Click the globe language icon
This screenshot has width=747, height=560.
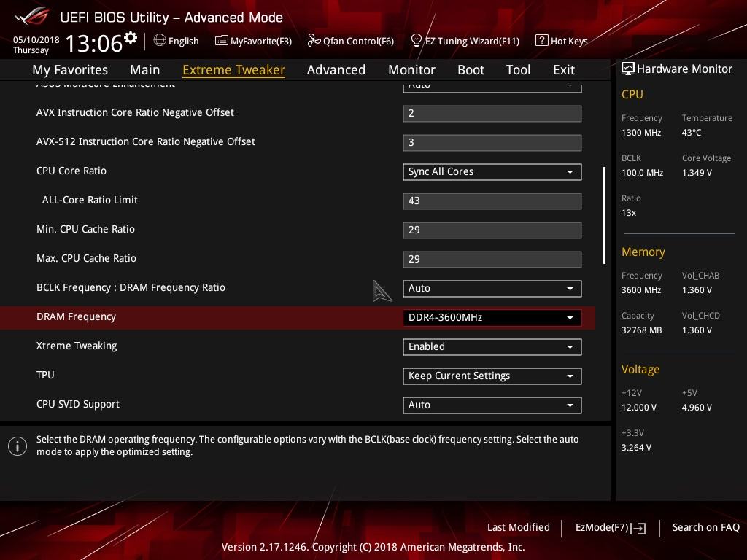(160, 41)
